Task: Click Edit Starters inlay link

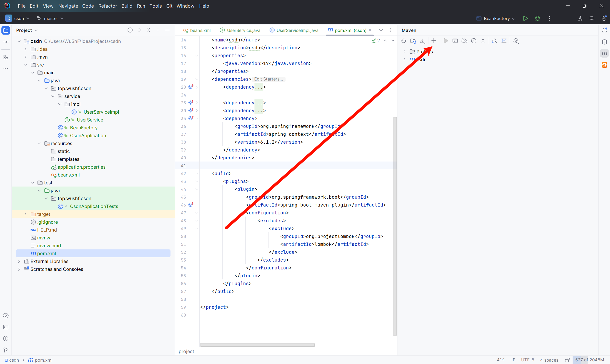Action: pyautogui.click(x=269, y=79)
